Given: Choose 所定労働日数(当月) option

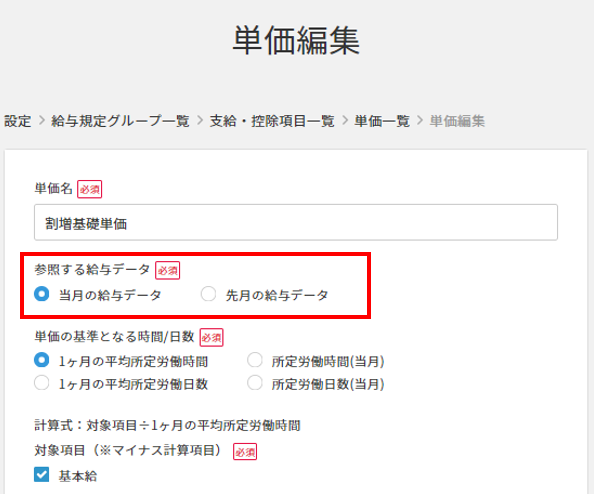Looking at the screenshot, I should [255, 383].
